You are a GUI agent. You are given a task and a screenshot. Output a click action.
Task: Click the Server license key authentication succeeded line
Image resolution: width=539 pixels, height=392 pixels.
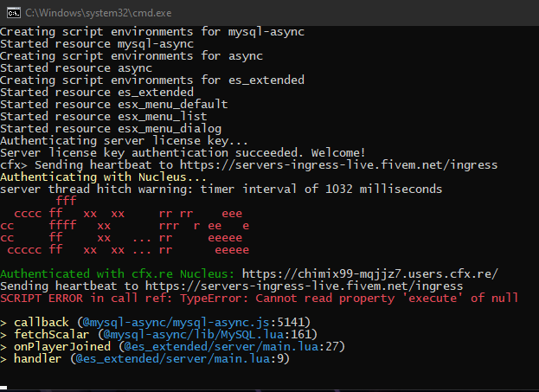click(183, 152)
